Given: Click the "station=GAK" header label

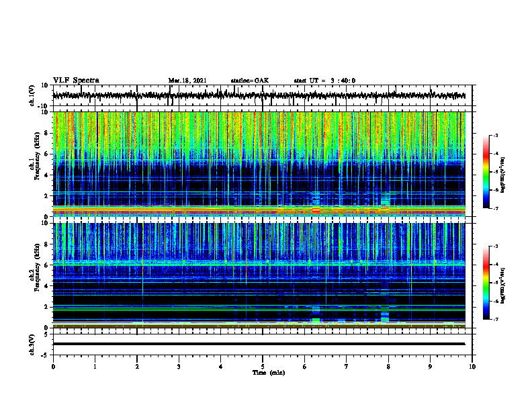Looking at the screenshot, I should click(250, 81).
